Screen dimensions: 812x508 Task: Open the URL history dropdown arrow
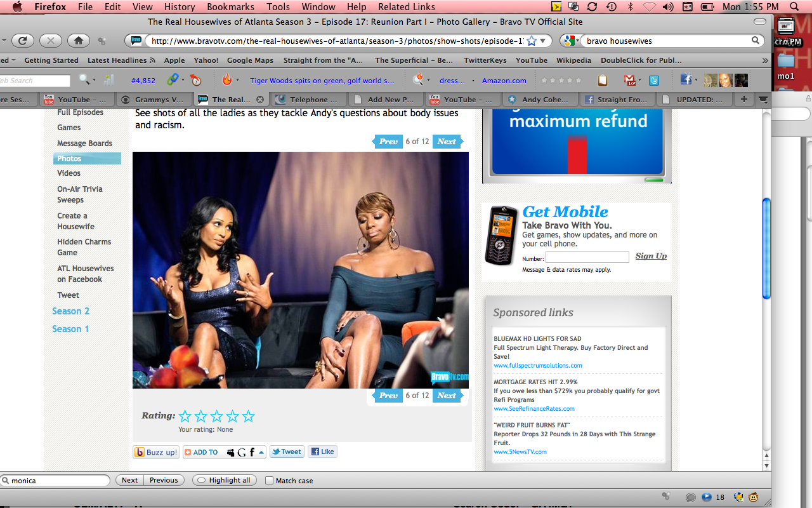pyautogui.click(x=543, y=41)
